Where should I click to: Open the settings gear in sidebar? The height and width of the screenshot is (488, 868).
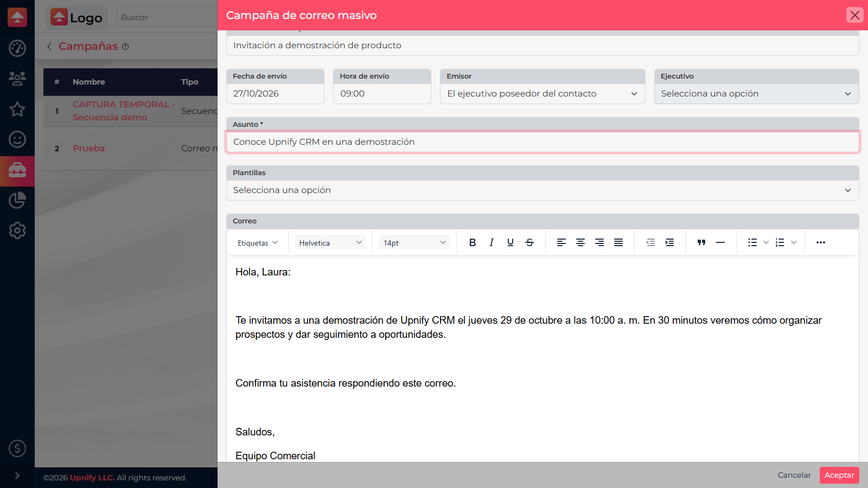point(17,230)
